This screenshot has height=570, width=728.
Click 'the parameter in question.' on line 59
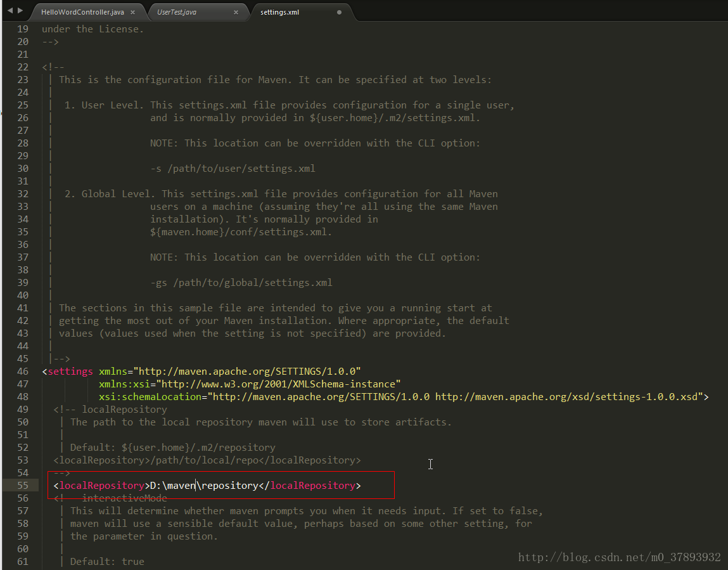[144, 536]
